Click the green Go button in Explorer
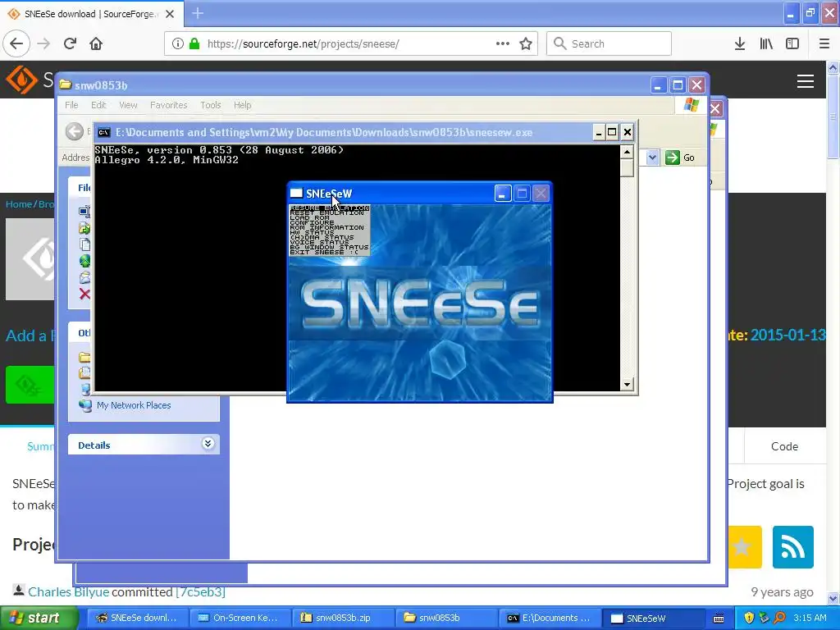The image size is (840, 630). 680,157
